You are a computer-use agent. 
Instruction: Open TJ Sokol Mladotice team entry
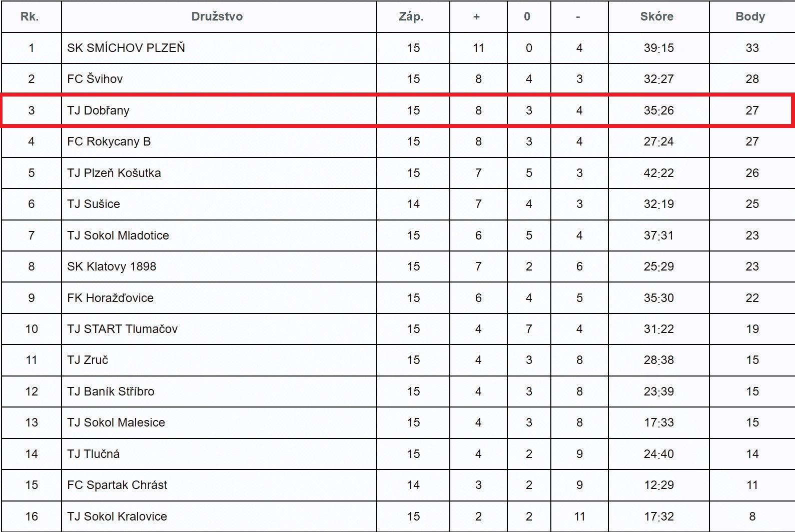click(x=118, y=235)
